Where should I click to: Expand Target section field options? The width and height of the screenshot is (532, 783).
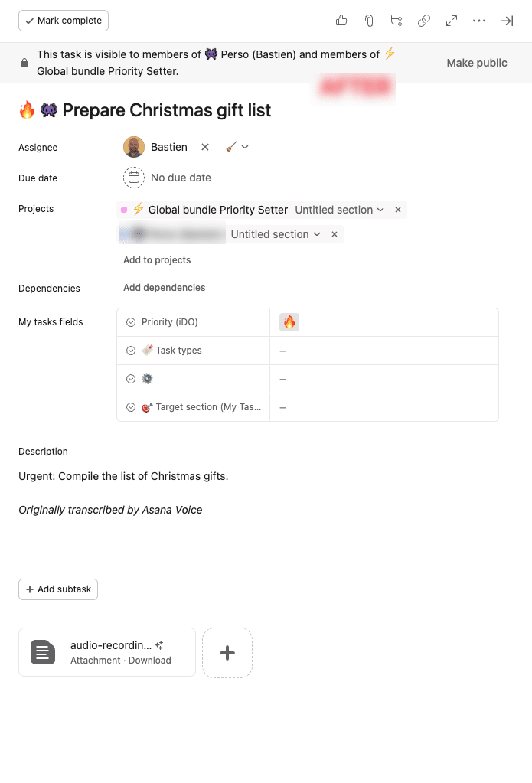pos(131,407)
